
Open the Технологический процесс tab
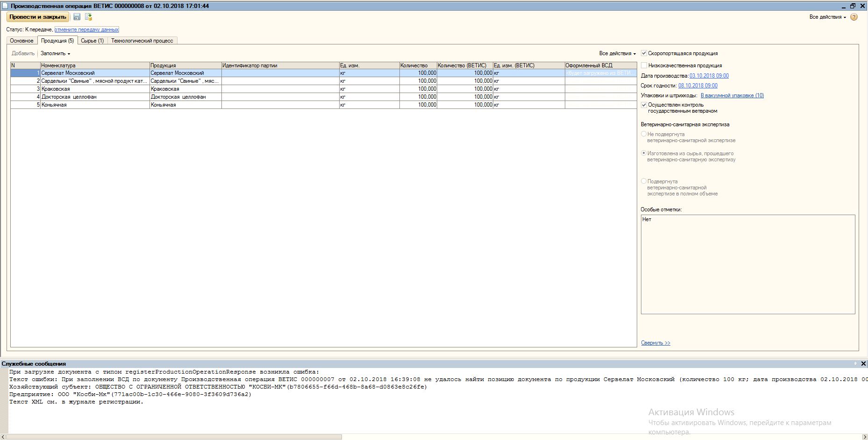[x=142, y=41]
